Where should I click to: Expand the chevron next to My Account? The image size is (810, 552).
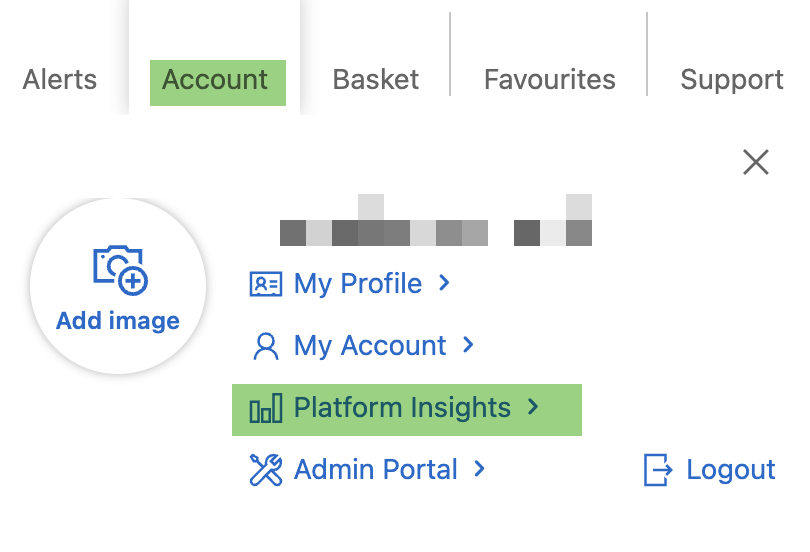[x=468, y=346]
